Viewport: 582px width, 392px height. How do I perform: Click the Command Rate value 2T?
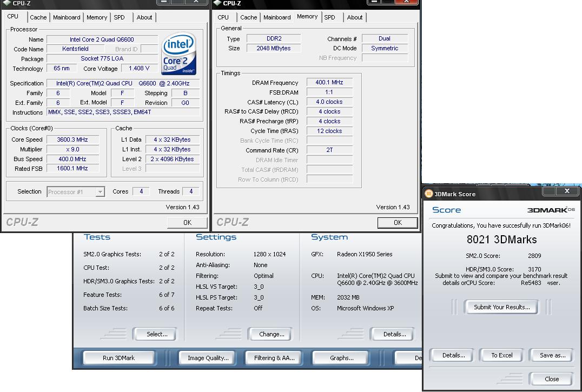tap(329, 150)
